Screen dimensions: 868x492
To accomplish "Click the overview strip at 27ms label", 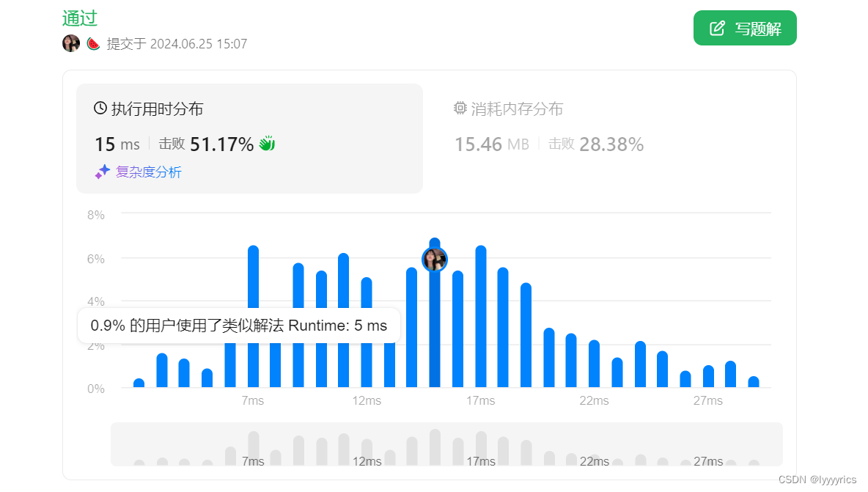I will click(x=708, y=461).
